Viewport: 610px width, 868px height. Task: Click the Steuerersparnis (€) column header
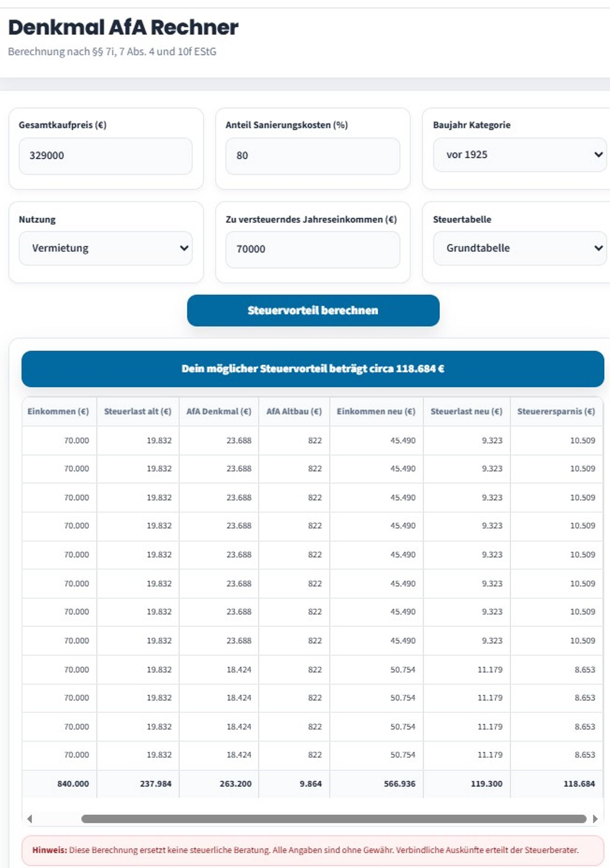557,412
